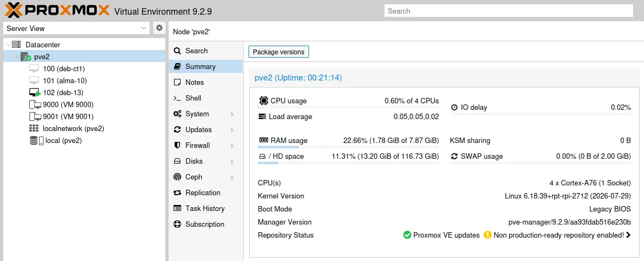Screen dimensions: 644x261
Task: Click the Notes icon
Action: (177, 82)
